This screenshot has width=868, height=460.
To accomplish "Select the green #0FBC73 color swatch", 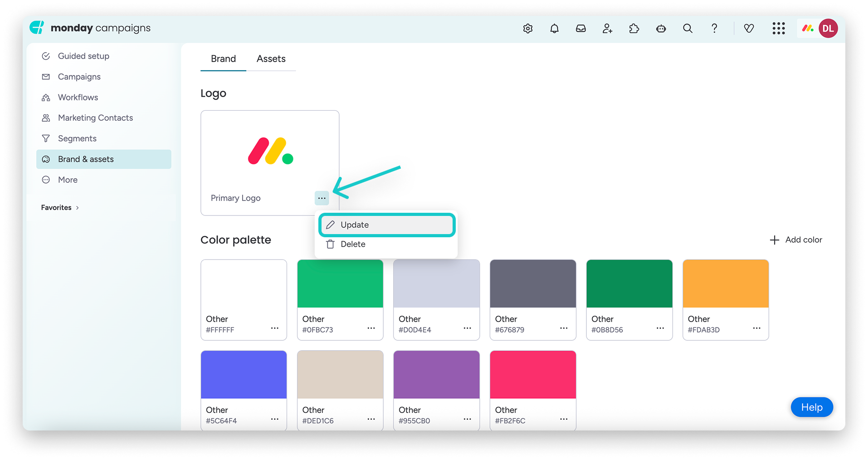I will [340, 284].
